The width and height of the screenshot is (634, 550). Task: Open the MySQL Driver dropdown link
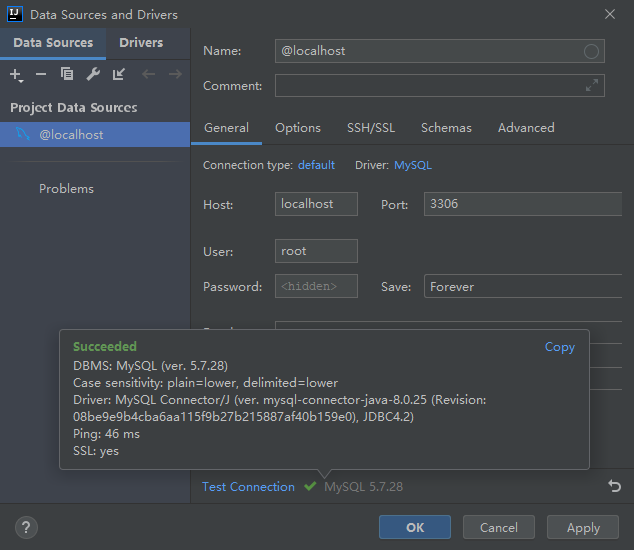pos(413,165)
